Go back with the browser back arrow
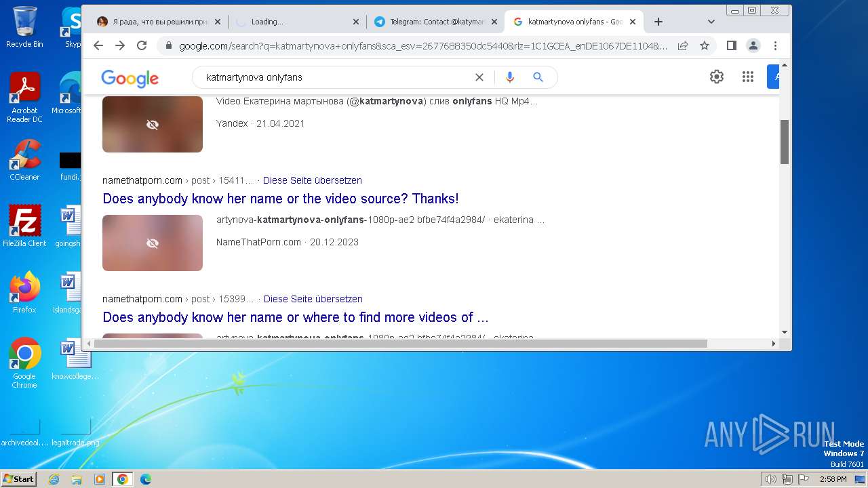 click(x=98, y=45)
